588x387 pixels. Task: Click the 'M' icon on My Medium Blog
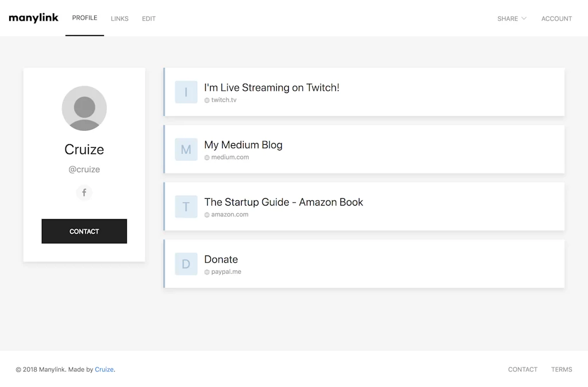tap(185, 149)
